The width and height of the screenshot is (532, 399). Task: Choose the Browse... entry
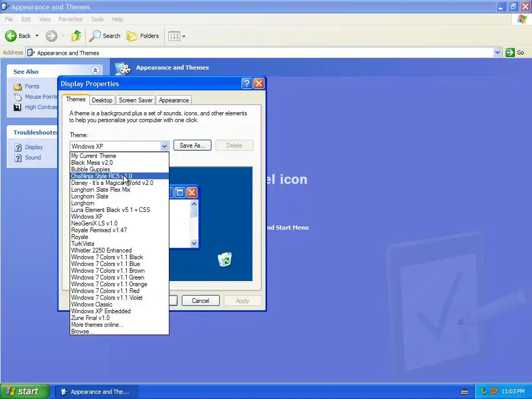[x=119, y=331]
